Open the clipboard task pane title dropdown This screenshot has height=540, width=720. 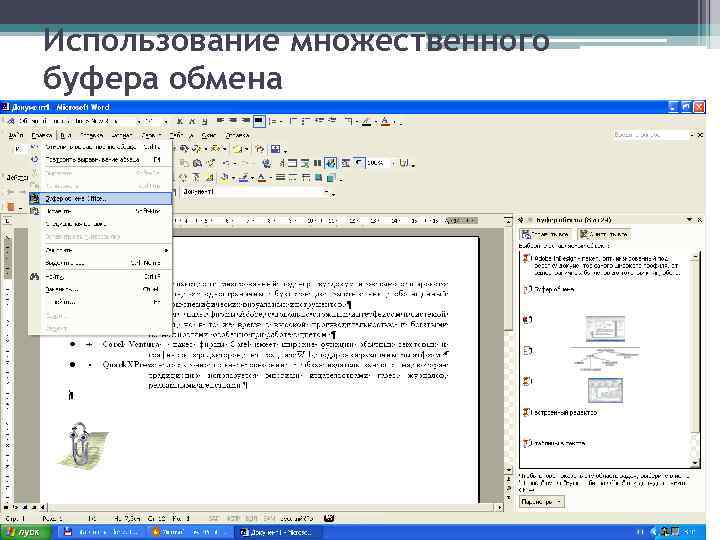689,220
